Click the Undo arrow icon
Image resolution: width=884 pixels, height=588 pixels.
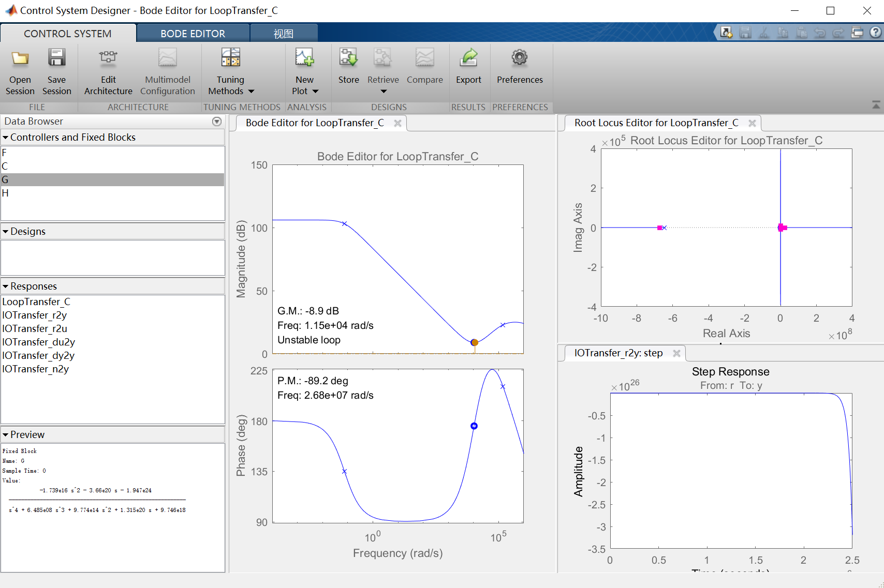[x=820, y=33]
